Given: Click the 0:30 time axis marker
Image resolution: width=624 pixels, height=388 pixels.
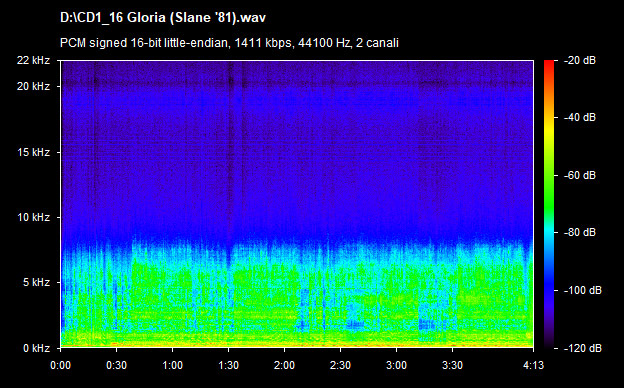Looking at the screenshot, I should click(x=117, y=365).
